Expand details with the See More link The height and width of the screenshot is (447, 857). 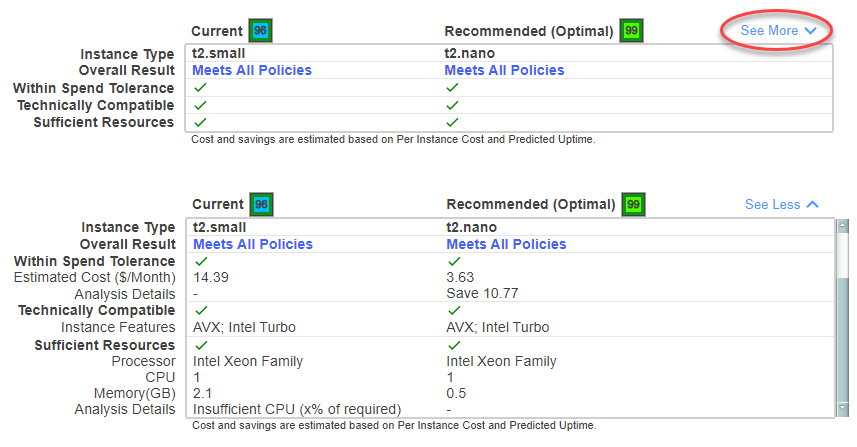[x=778, y=31]
